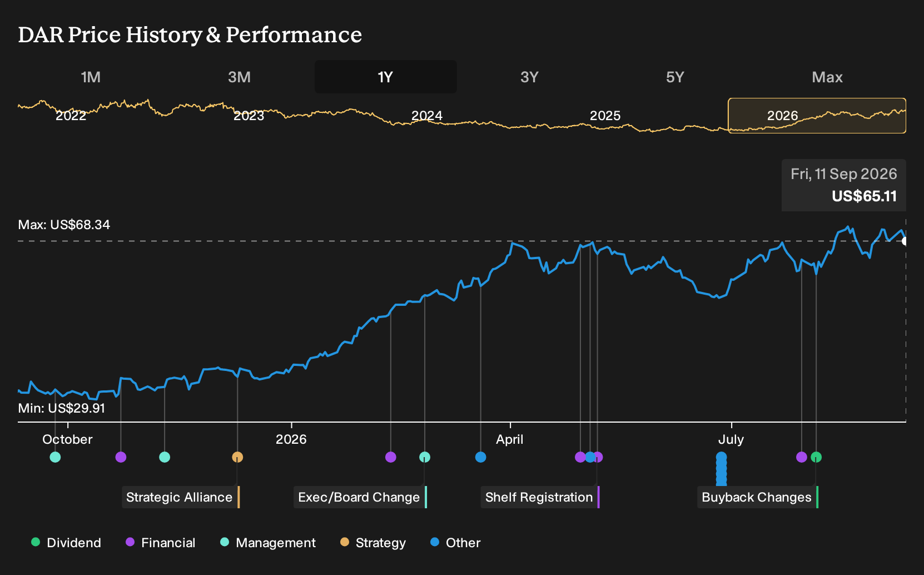This screenshot has height=575, width=924.
Task: Click the teal Management dot under October
Action: 55,457
